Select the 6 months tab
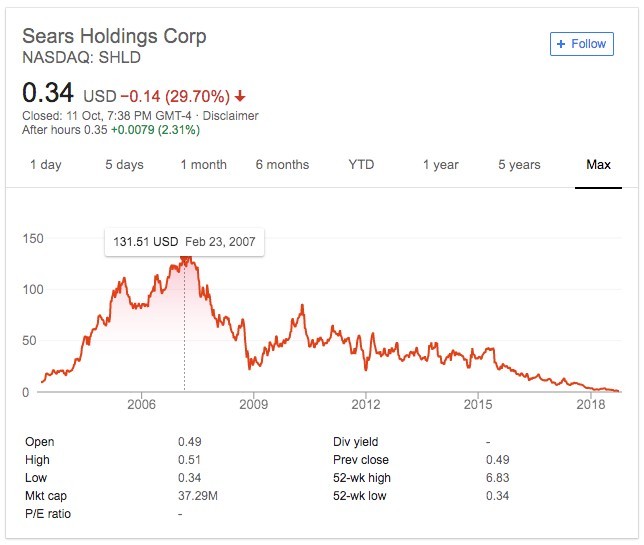Image resolution: width=644 pixels, height=545 pixels. [282, 165]
